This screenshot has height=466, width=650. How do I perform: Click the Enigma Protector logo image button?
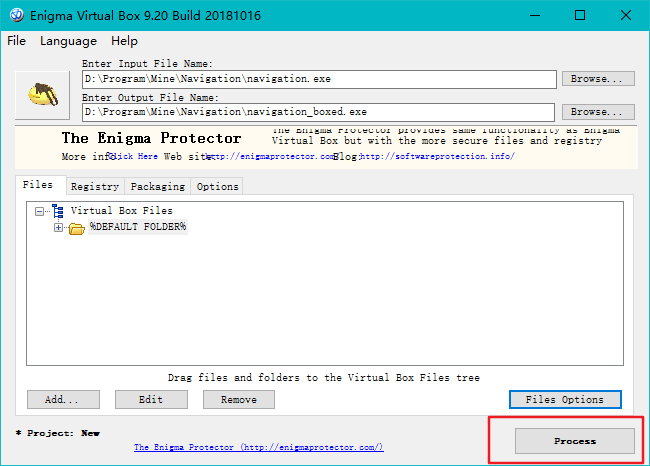coord(43,95)
